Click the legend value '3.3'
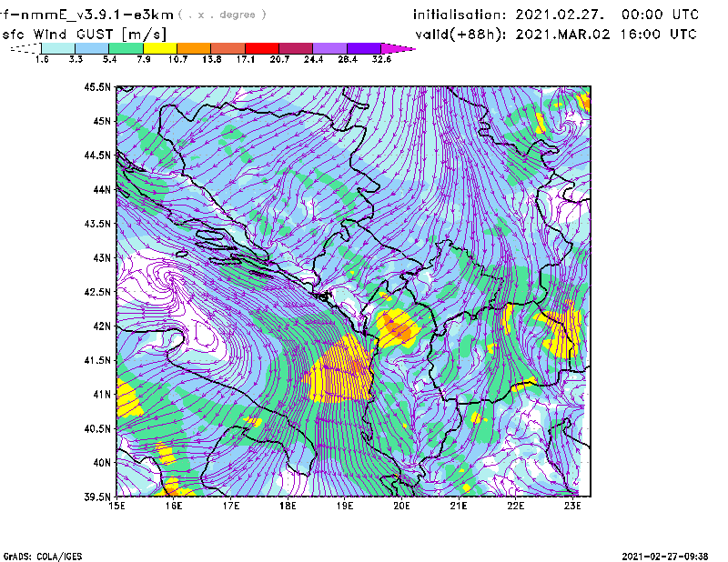728x562 pixels. click(76, 59)
